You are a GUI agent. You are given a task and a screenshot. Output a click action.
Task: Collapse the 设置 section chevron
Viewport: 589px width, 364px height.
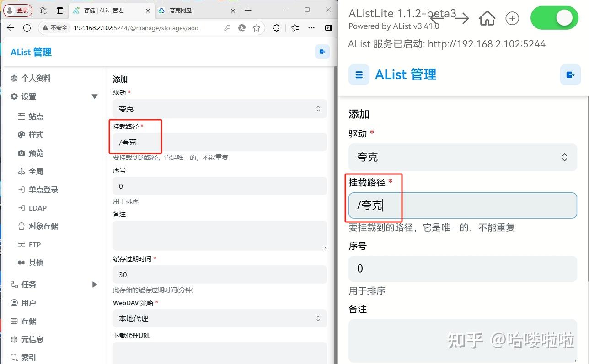pos(95,96)
